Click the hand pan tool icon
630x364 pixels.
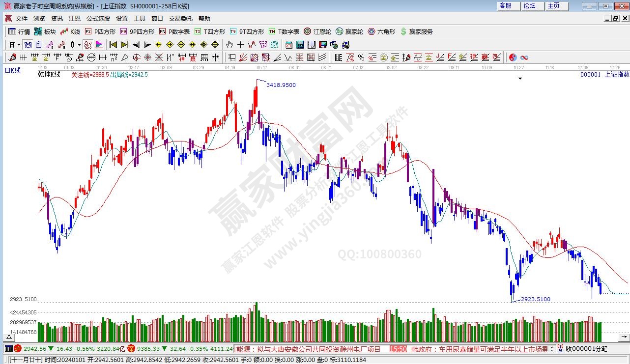click(229, 45)
